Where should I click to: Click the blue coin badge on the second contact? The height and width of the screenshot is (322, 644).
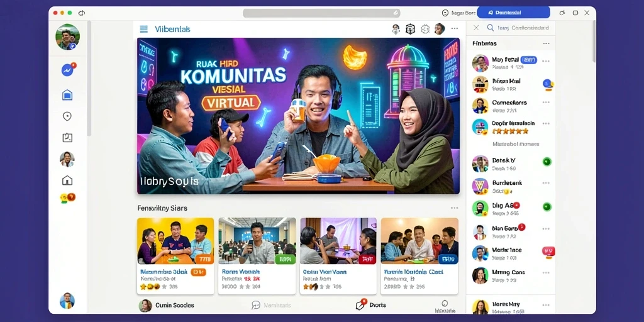click(x=548, y=84)
